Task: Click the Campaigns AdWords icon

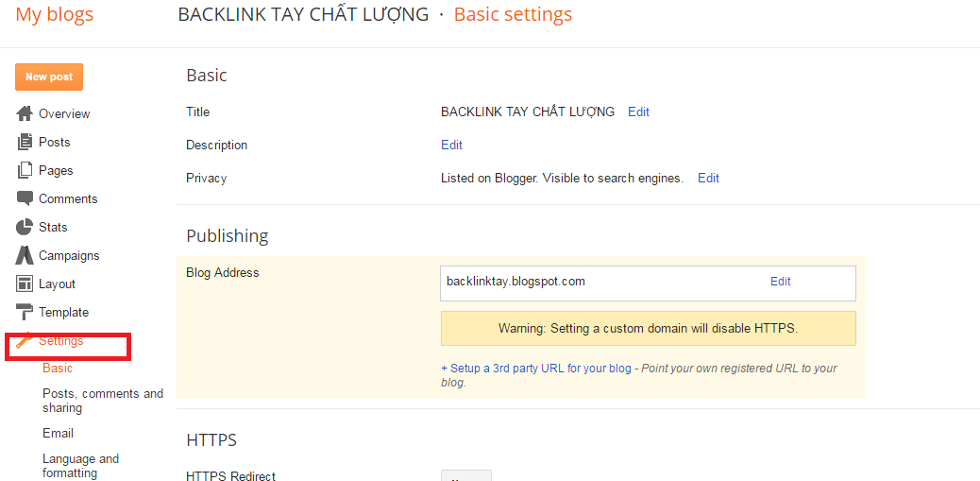Action: [x=24, y=255]
